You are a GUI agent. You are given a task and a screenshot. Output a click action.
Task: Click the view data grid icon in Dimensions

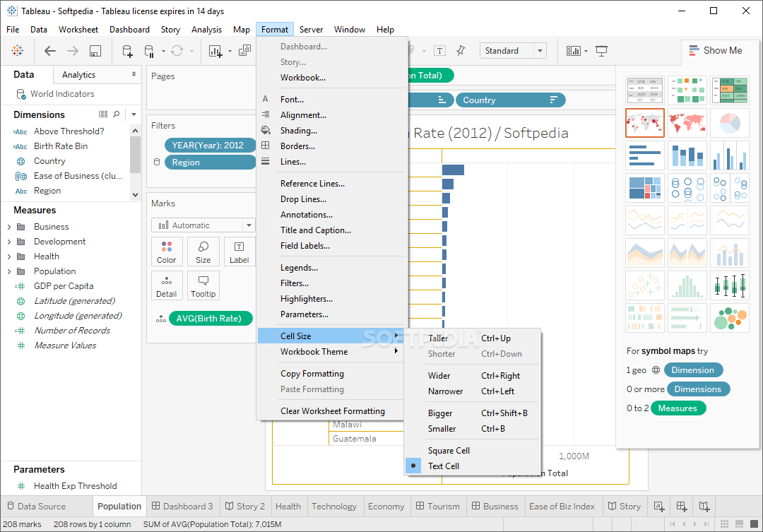pos(103,114)
